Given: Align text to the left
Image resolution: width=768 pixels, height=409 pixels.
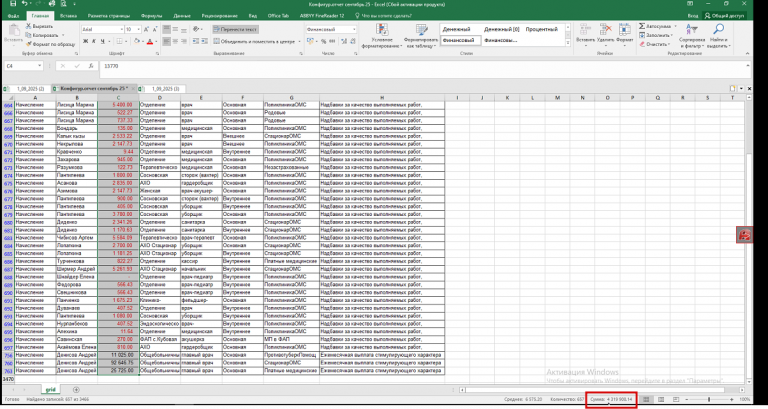Looking at the screenshot, I should 167,42.
